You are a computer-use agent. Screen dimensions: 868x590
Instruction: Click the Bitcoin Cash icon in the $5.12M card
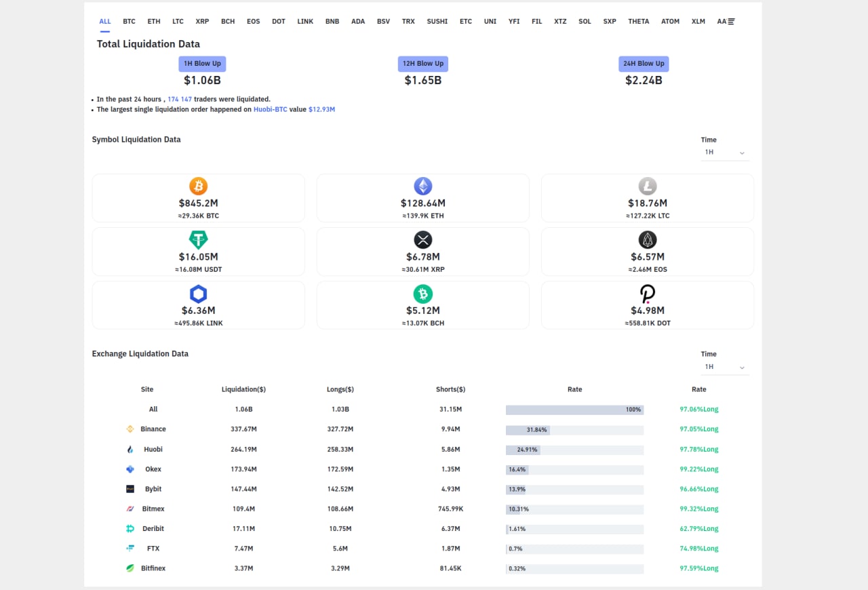click(x=423, y=294)
